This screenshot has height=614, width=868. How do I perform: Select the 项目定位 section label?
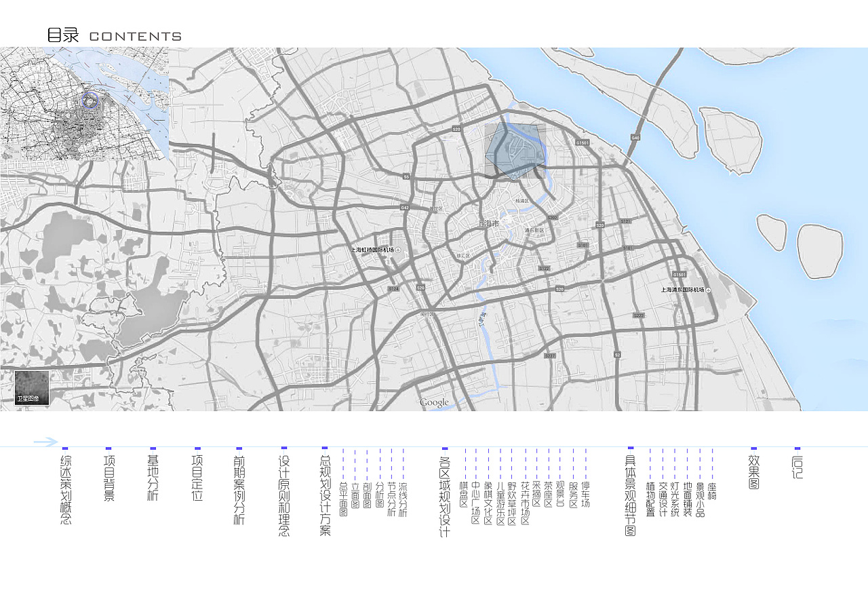tap(197, 478)
